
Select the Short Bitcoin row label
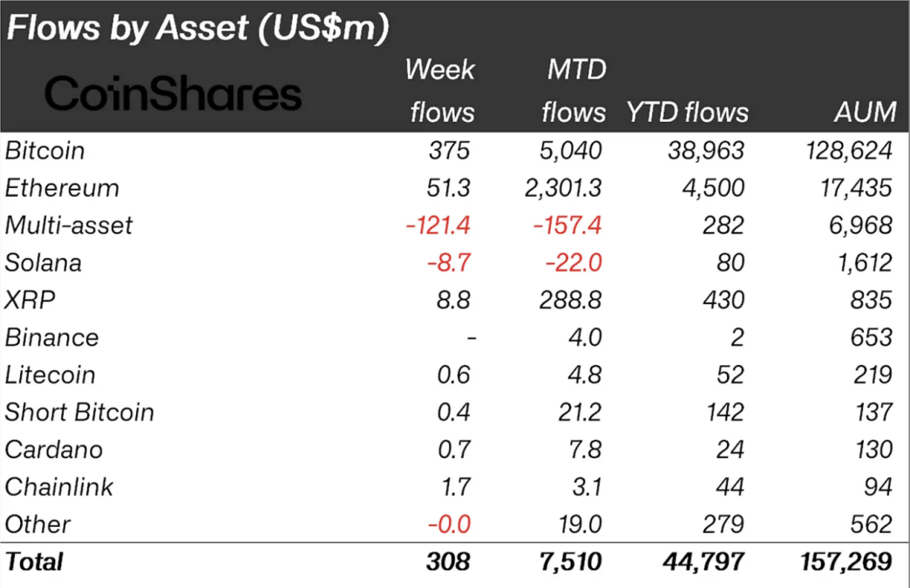pos(79,413)
